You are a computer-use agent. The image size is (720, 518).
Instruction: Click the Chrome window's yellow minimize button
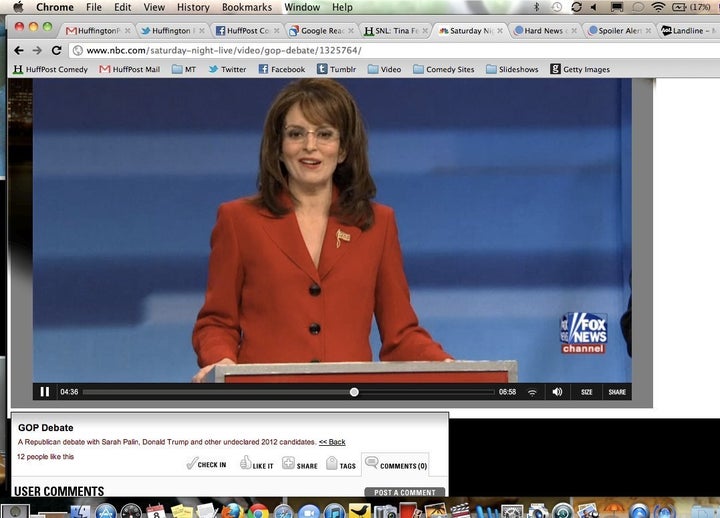tap(33, 27)
